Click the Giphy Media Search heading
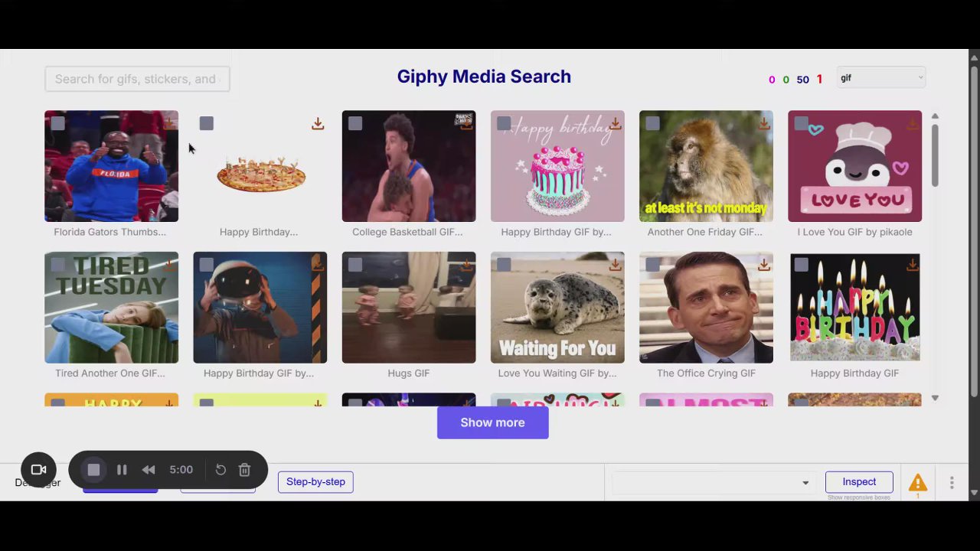The height and width of the screenshot is (551, 980). [x=484, y=77]
